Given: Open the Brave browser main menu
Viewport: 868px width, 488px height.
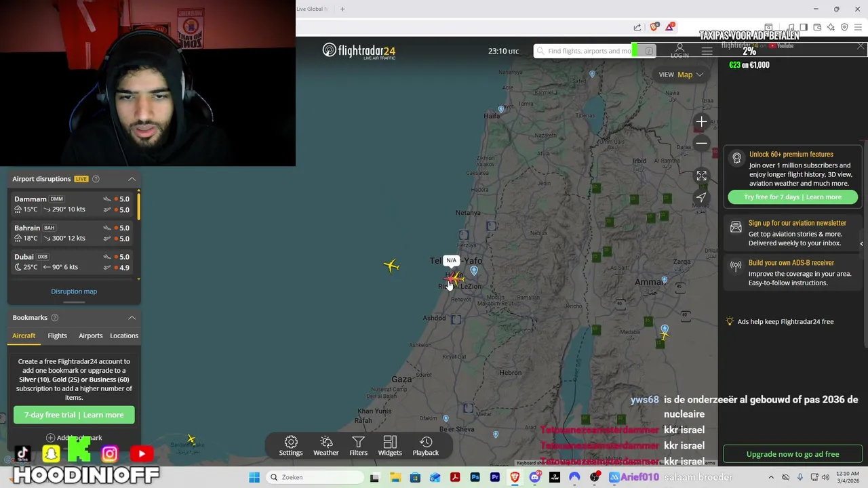Looking at the screenshot, I should click(858, 27).
